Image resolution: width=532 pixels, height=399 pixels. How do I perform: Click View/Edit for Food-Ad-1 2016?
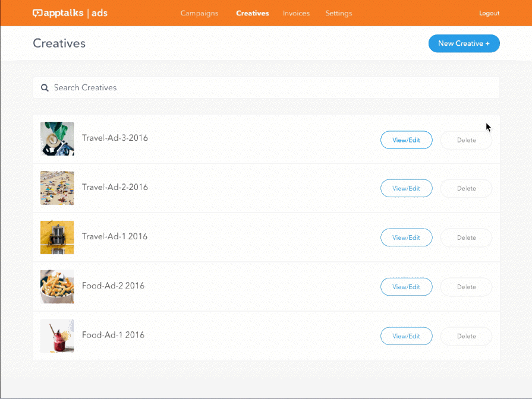click(x=406, y=335)
